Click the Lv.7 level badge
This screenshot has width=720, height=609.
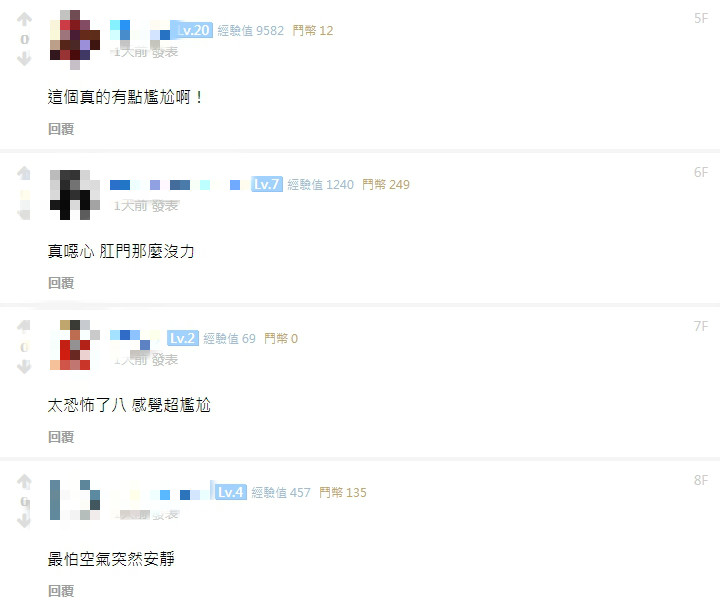coord(267,184)
